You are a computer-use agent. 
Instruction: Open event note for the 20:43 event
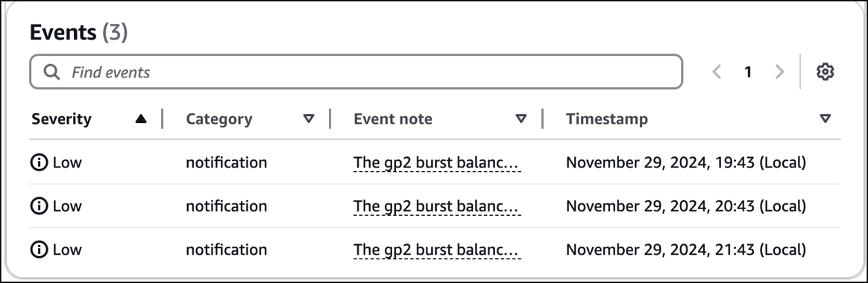[x=437, y=206]
